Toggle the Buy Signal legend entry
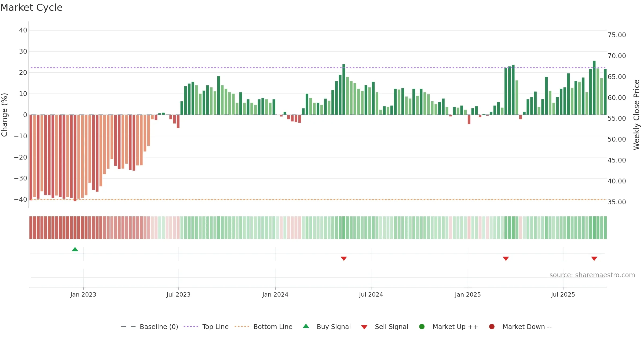The image size is (644, 362). 327,327
